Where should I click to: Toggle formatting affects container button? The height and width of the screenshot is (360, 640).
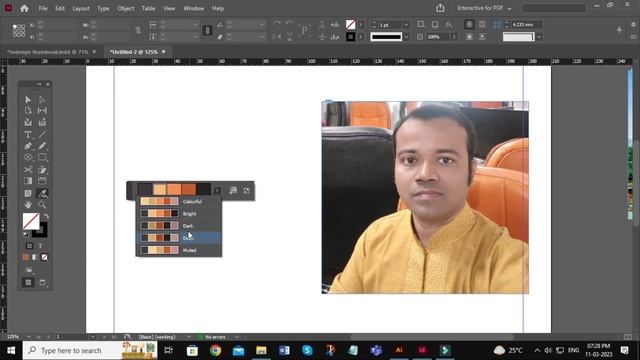click(29, 246)
